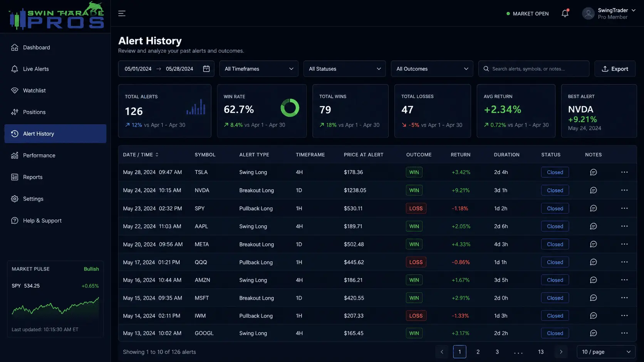Screen dimensions: 644x362
Task: Open notes for the META alert
Action: tap(593, 244)
